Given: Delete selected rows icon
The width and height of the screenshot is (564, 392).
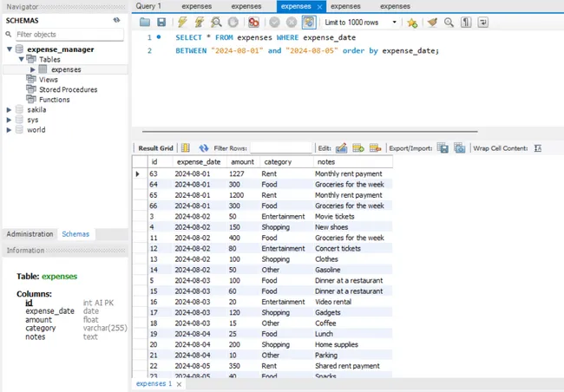Looking at the screenshot, I should coord(375,147).
